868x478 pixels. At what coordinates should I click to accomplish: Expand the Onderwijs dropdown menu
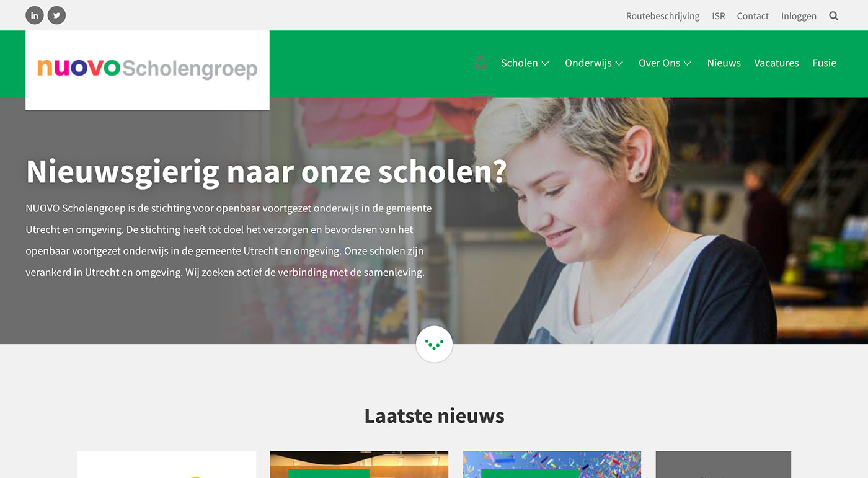pyautogui.click(x=594, y=63)
